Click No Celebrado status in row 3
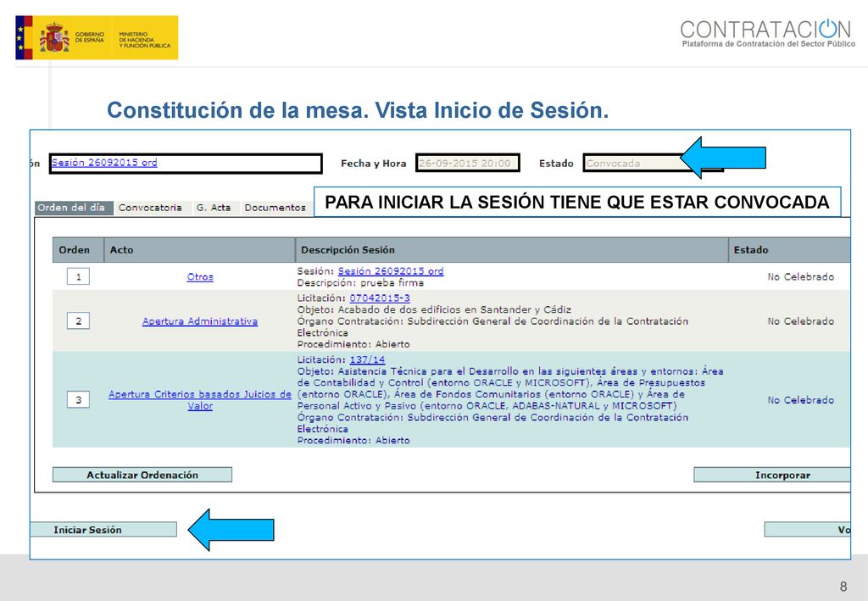 tap(800, 399)
